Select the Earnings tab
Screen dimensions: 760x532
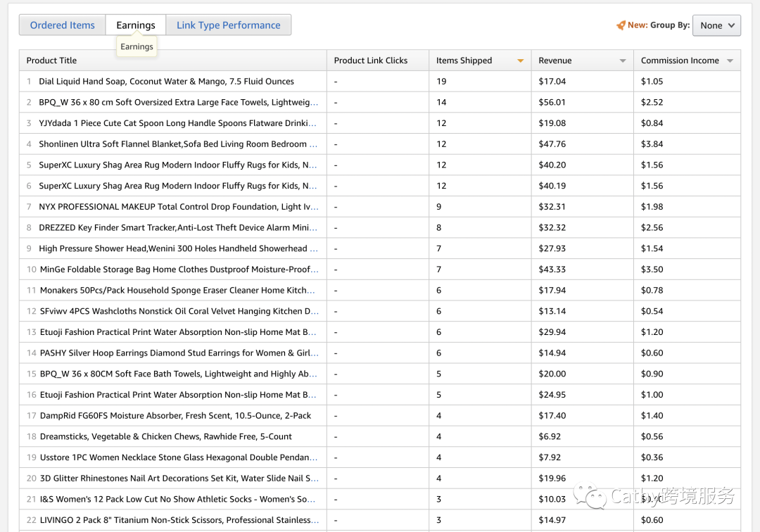(136, 25)
